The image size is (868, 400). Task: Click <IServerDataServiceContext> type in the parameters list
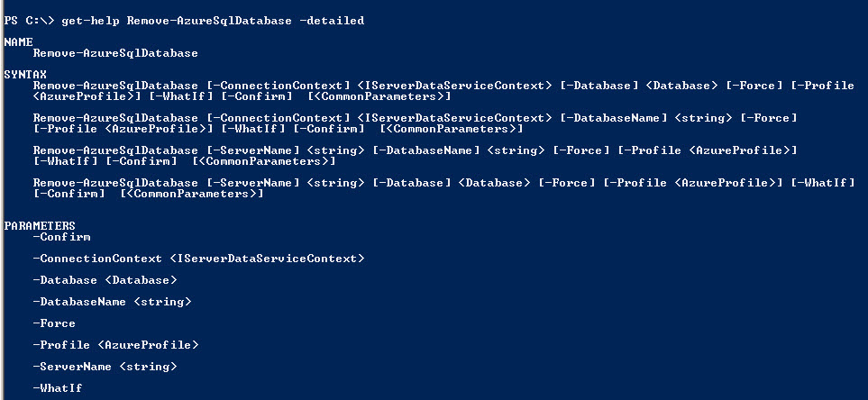click(x=267, y=259)
